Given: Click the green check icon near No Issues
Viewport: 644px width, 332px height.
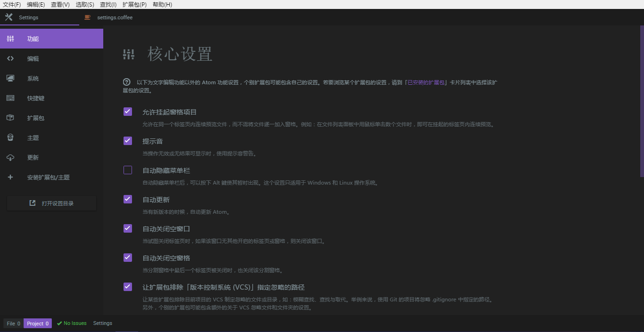Looking at the screenshot, I should 59,324.
